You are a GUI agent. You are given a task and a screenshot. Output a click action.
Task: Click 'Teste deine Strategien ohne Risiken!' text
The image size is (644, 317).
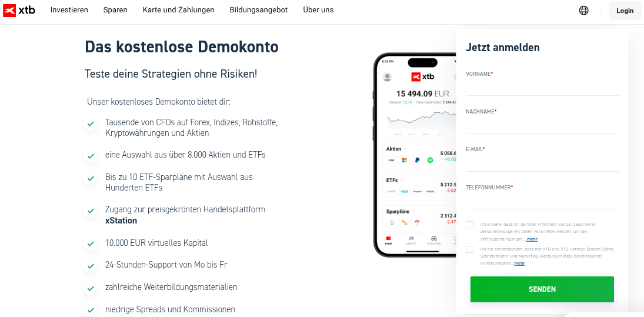[171, 74]
